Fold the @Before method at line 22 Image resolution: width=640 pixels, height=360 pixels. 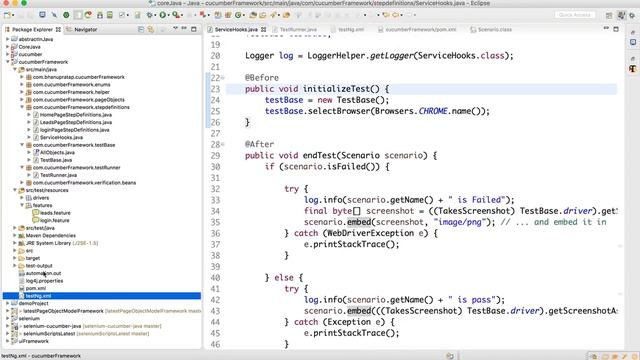pos(223,78)
